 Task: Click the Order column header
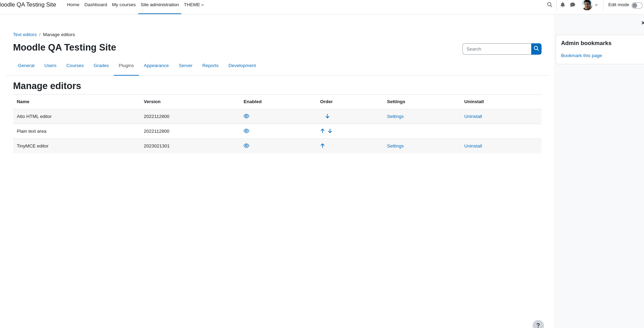click(326, 102)
